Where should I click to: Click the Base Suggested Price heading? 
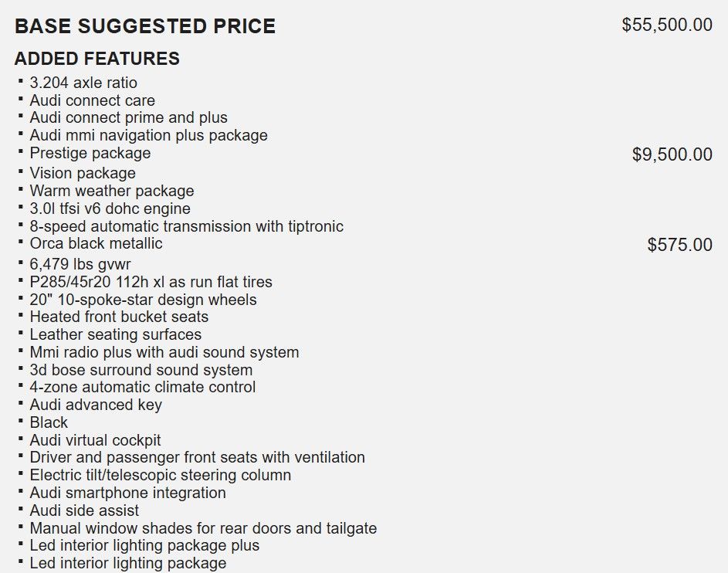pyautogui.click(x=145, y=26)
